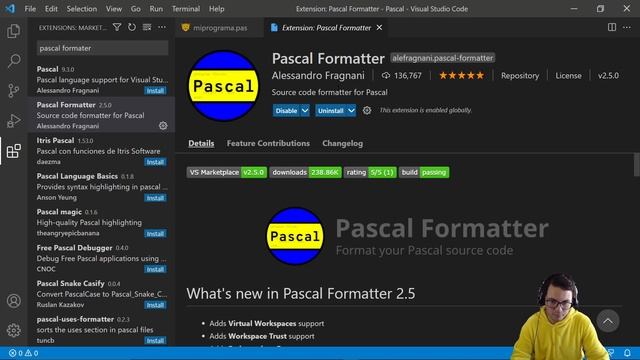640x360 pixels.
Task: Open the Repository link
Action: 520,76
